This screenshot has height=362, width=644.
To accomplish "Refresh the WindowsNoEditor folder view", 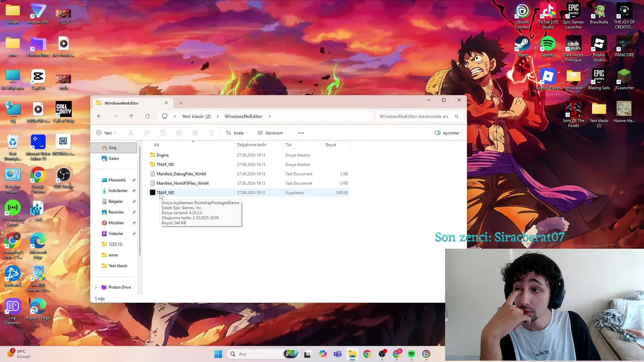I will tap(147, 116).
